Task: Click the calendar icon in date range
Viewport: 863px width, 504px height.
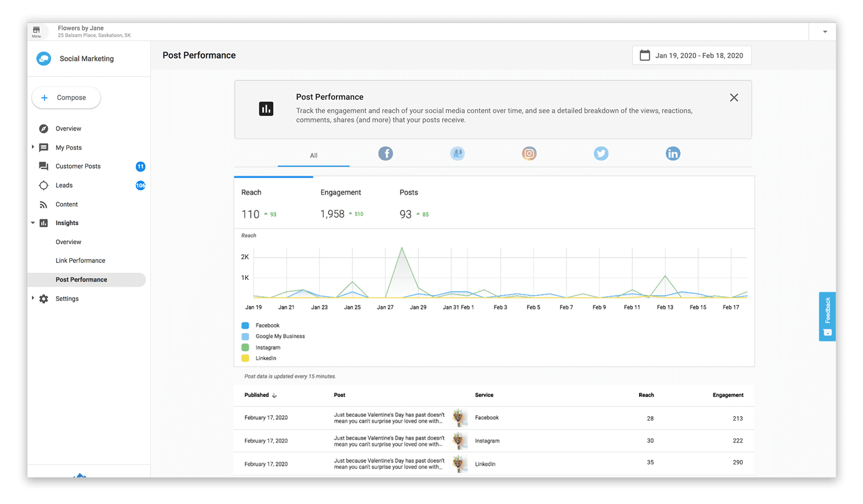Action: pyautogui.click(x=645, y=55)
